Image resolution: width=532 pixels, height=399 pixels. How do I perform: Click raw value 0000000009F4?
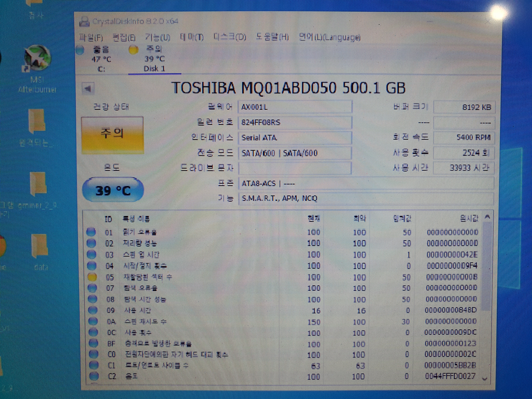point(452,265)
